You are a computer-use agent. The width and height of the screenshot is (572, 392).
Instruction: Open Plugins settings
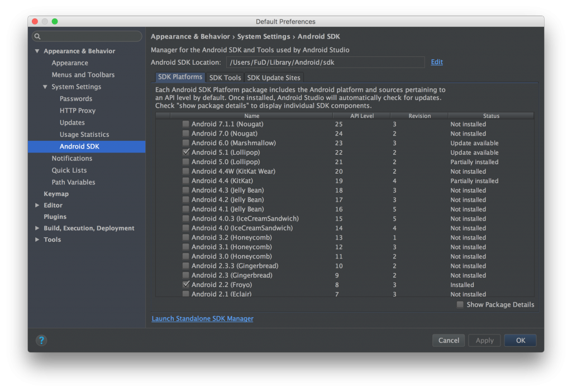coord(55,217)
